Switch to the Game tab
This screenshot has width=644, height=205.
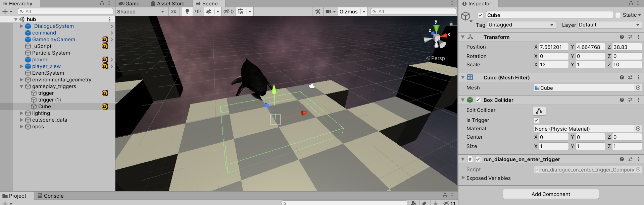pyautogui.click(x=129, y=4)
